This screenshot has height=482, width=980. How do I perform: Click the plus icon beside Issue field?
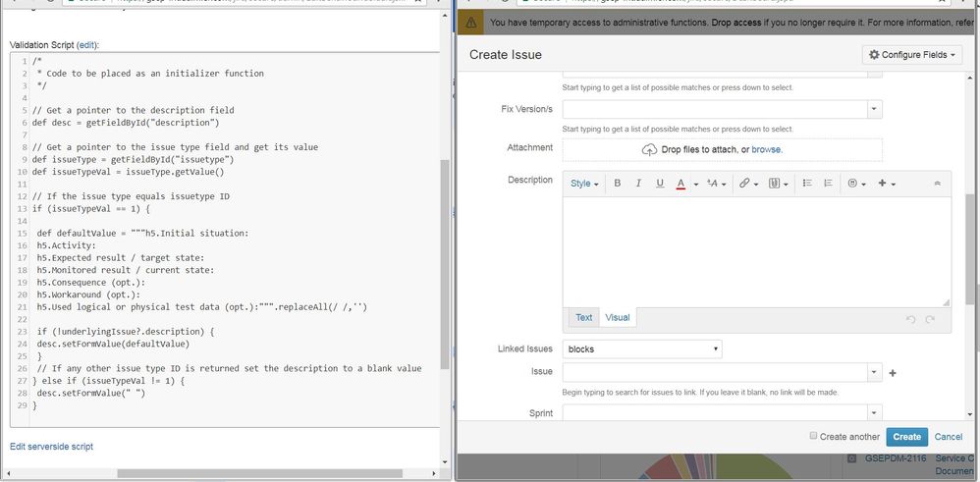tap(893, 373)
